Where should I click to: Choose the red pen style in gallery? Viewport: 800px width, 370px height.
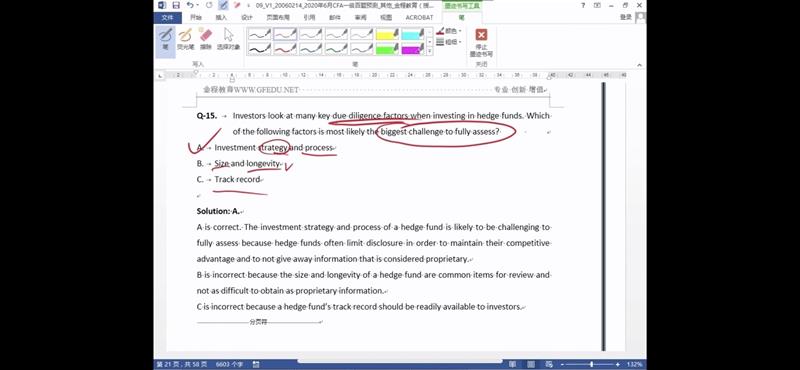click(x=285, y=48)
